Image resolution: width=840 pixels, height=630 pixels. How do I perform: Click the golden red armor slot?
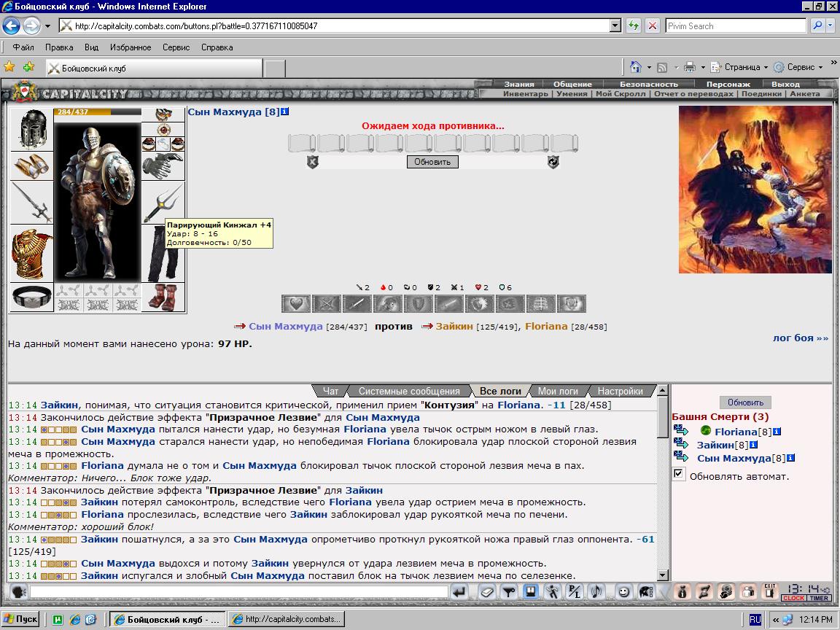click(x=31, y=254)
